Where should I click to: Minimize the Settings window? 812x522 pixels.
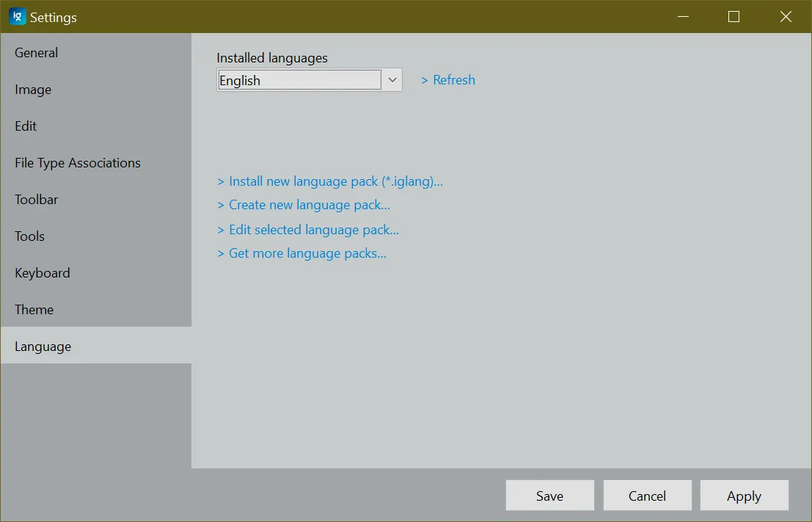[x=683, y=17]
